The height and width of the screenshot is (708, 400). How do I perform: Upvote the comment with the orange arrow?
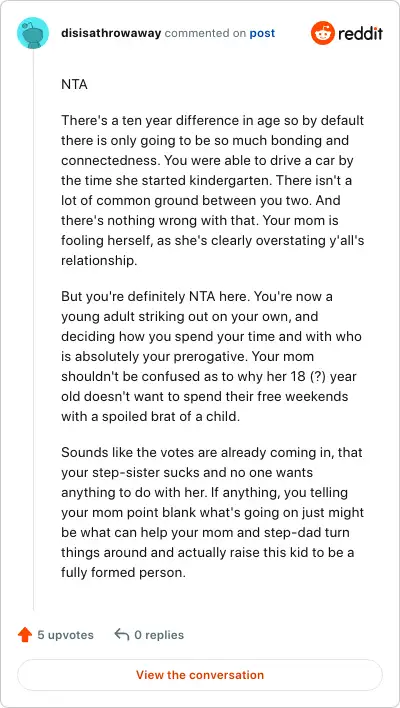click(x=25, y=635)
